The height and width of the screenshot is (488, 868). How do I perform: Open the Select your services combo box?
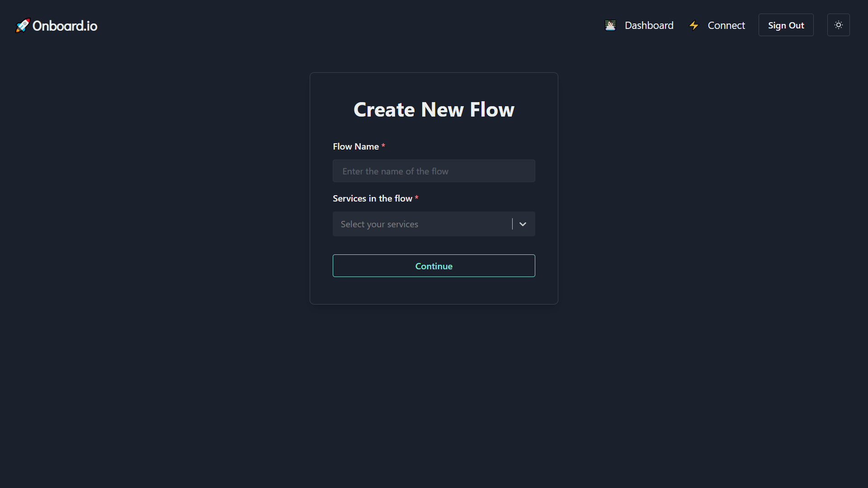tap(420, 224)
